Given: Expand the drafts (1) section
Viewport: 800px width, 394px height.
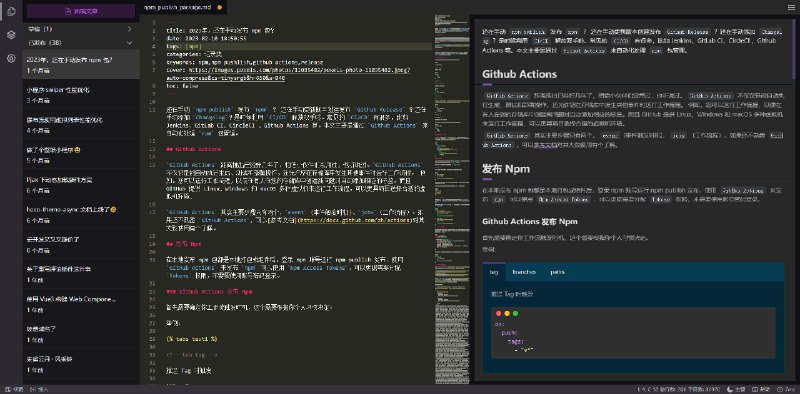Looking at the screenshot, I should 81,29.
